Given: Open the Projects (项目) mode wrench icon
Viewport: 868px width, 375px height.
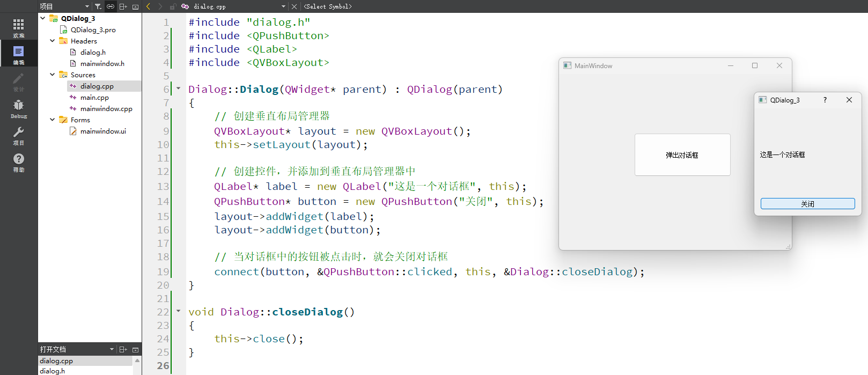Looking at the screenshot, I should coord(19,132).
